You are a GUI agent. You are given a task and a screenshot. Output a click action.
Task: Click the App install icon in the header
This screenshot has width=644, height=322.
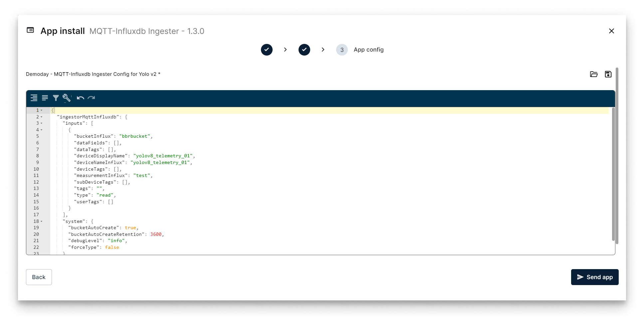30,30
